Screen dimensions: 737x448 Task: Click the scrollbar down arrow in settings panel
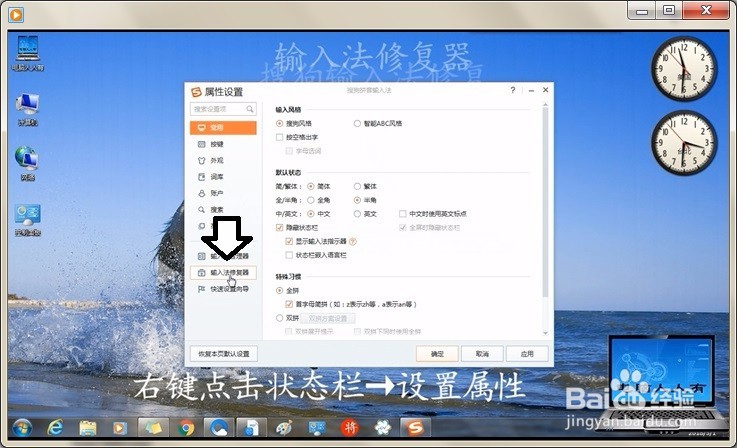click(x=545, y=333)
